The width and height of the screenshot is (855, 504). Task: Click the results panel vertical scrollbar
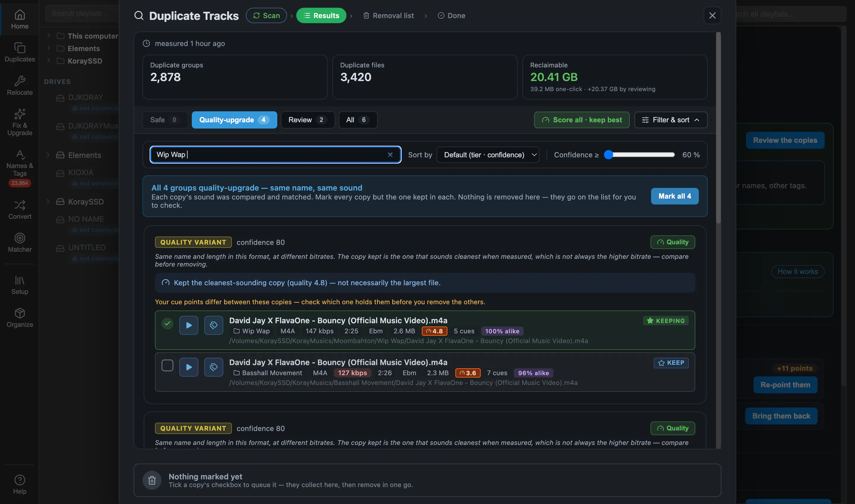718,128
